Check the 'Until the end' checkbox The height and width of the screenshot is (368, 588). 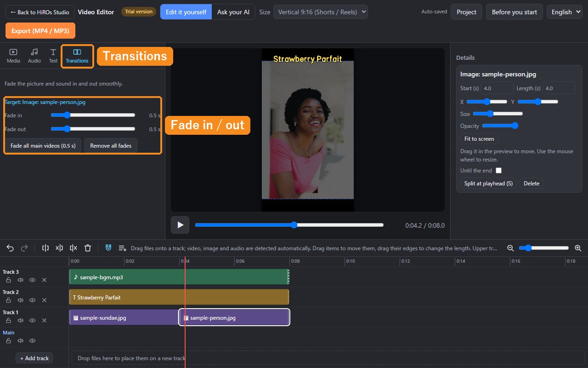click(x=498, y=171)
